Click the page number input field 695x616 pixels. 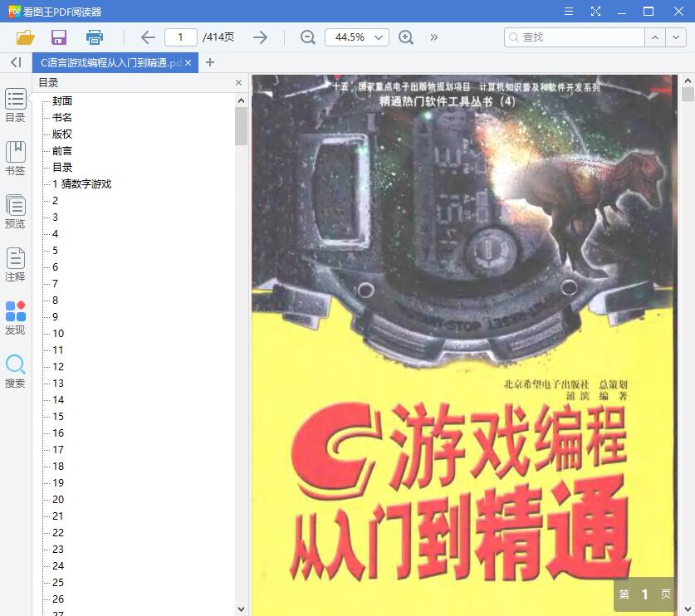[180, 37]
